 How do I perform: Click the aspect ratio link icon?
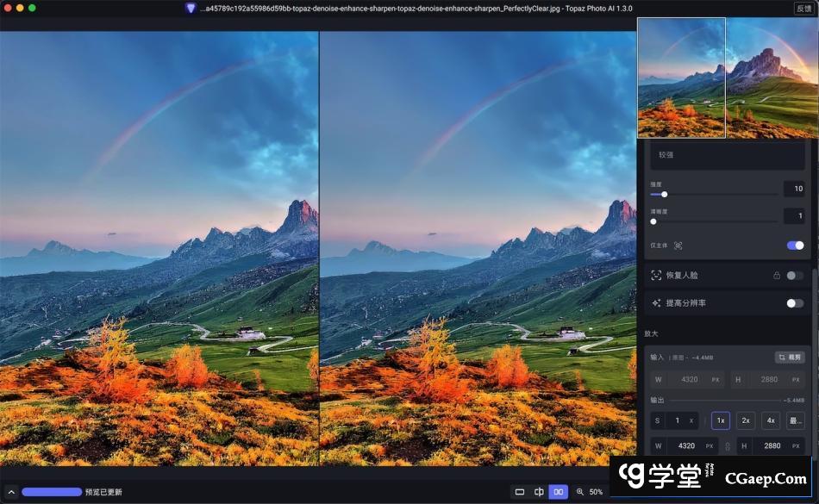[727, 446]
